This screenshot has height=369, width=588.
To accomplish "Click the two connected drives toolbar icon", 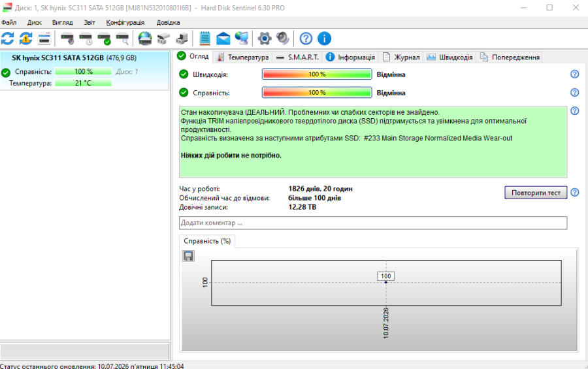I will 163,39.
